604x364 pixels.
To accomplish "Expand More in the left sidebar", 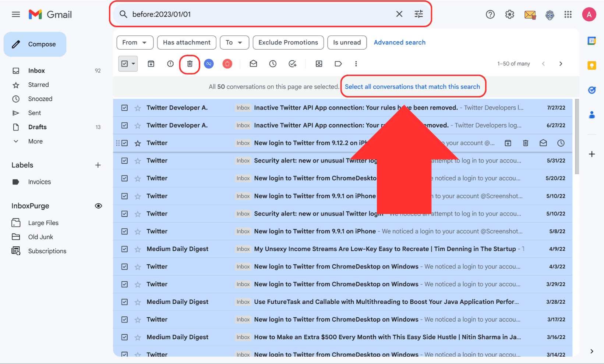I will pos(35,141).
